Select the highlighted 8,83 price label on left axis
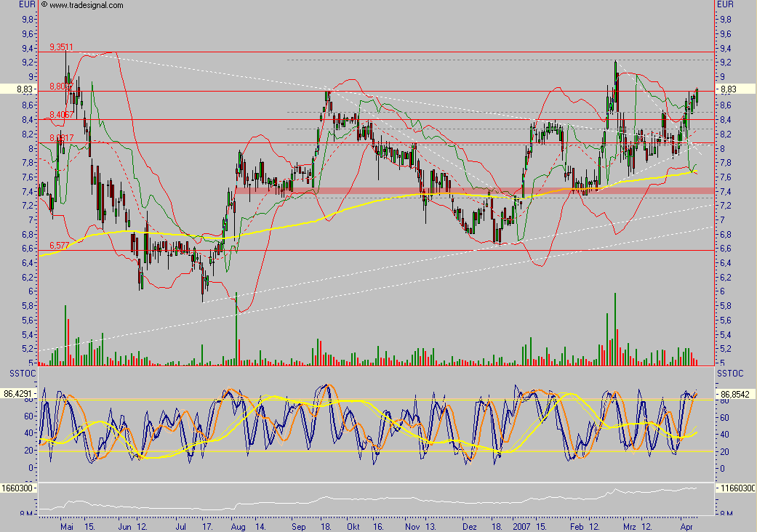The height and width of the screenshot is (532, 757). (x=20, y=89)
